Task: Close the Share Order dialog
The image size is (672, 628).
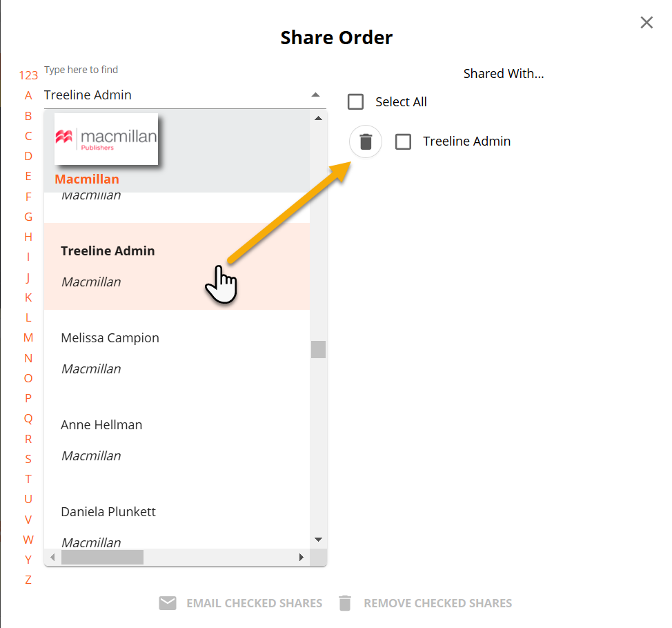Action: 646,22
